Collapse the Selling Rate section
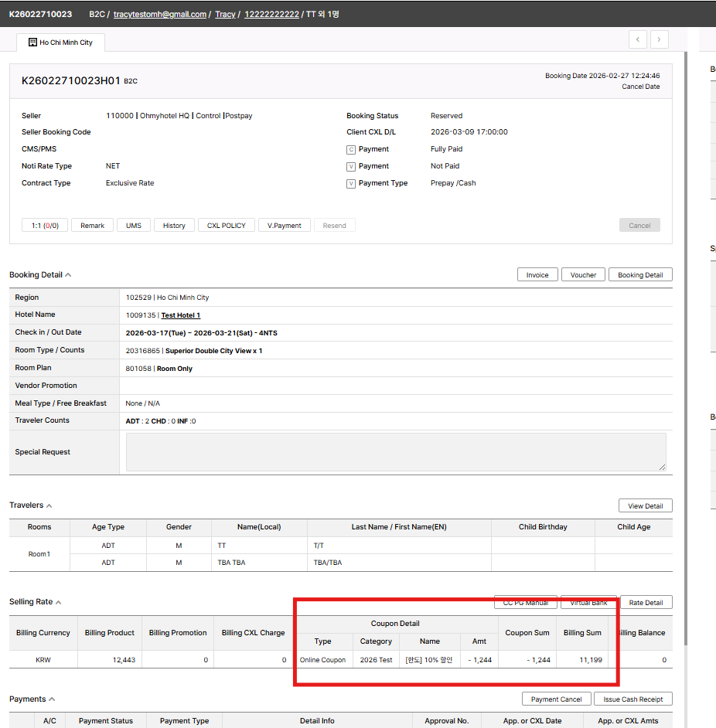 (58, 602)
